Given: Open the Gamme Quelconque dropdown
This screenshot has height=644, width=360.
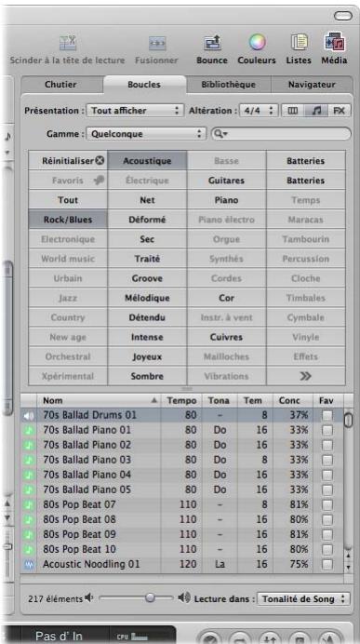Looking at the screenshot, I should (146, 134).
